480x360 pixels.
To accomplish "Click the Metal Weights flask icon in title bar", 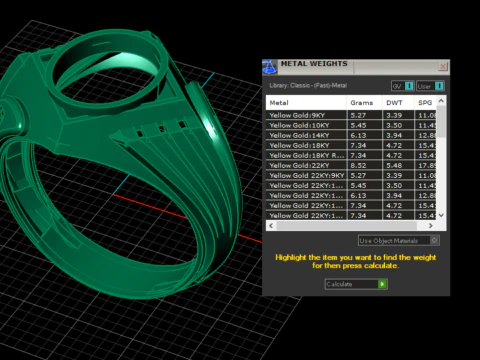I will click(x=270, y=67).
